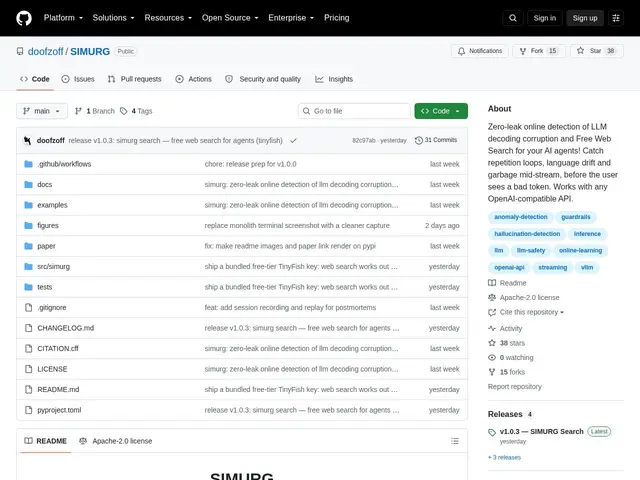Expand the Enterprise menu
Screen dimensions: 640x480
[291, 18]
